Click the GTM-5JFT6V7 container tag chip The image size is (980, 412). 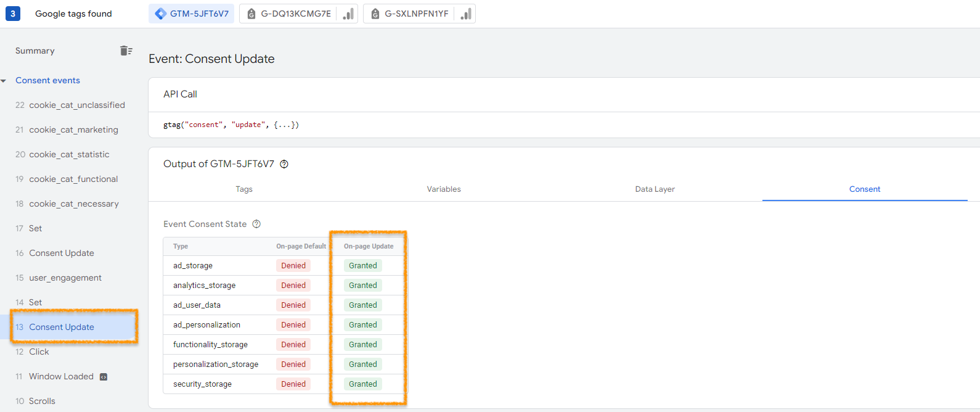(192, 14)
